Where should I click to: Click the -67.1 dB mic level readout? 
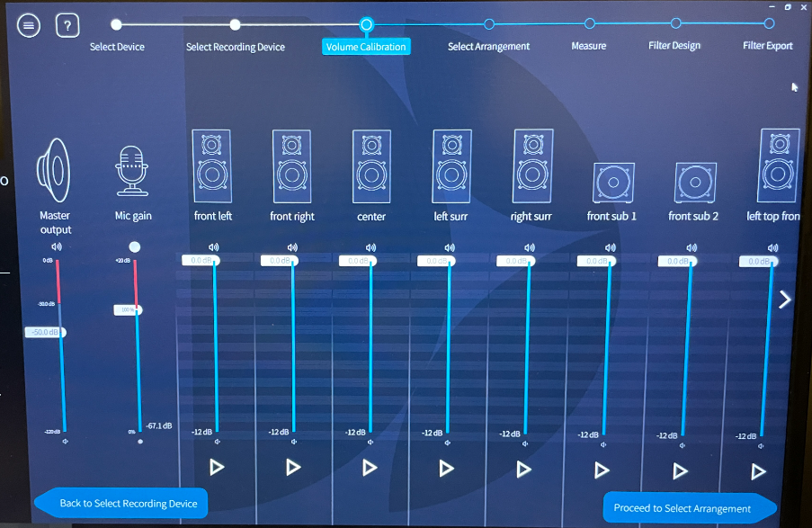(x=159, y=426)
